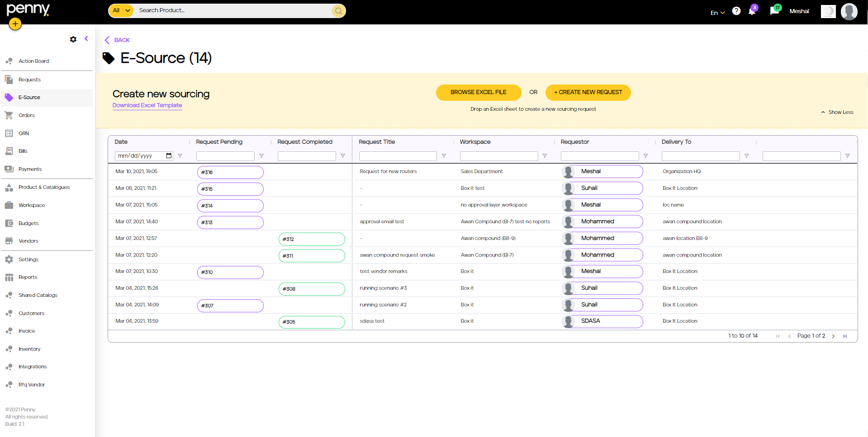Open completed request #305
This screenshot has width=868, height=437.
312,322
